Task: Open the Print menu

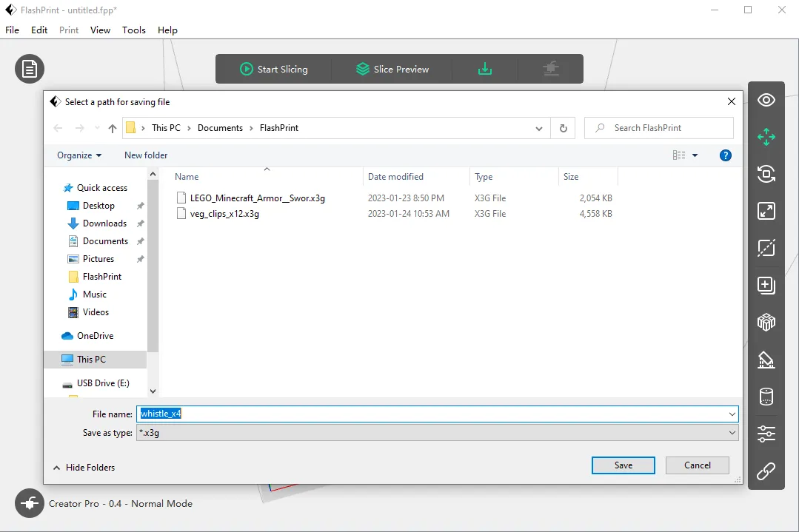Action: [x=69, y=30]
